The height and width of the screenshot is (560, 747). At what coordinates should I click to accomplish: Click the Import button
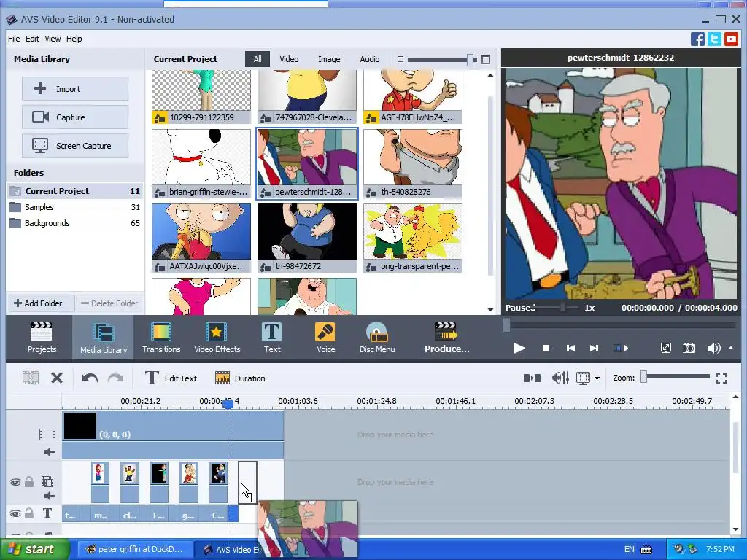tap(75, 88)
